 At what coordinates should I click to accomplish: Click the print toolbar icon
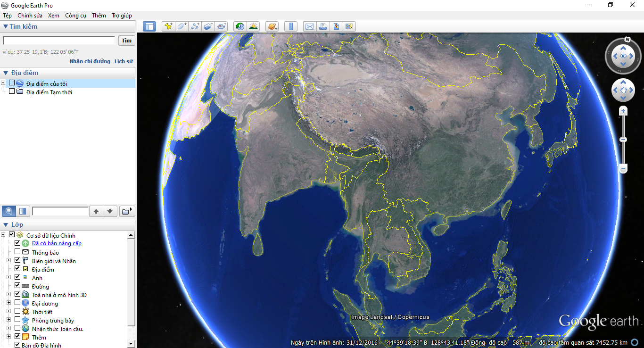(322, 26)
